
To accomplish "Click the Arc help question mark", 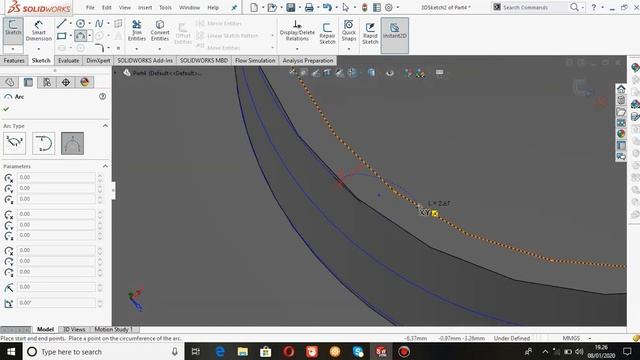I will pyautogui.click(x=102, y=96).
